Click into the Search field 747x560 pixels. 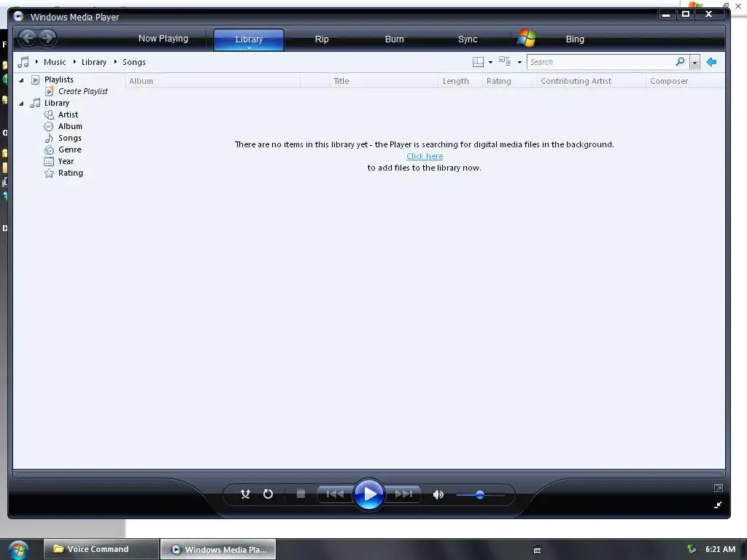600,62
